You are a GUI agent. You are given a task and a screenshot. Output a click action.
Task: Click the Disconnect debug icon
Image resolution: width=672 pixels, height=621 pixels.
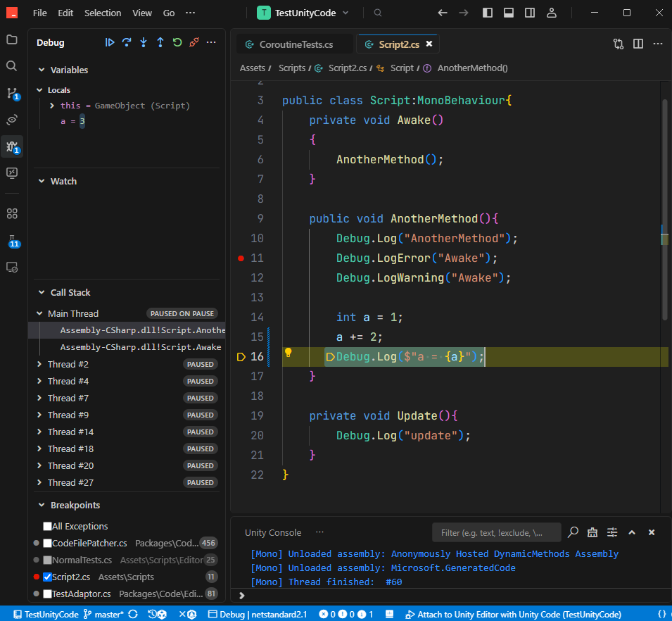tap(194, 42)
